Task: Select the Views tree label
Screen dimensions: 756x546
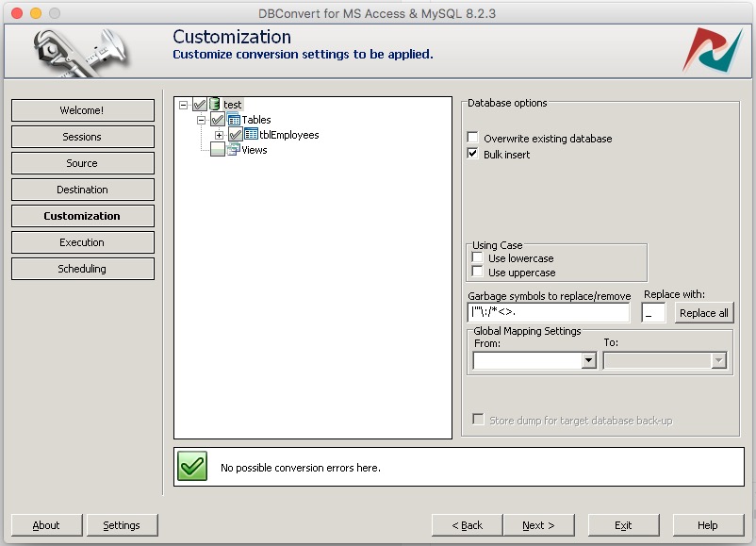Action: point(255,150)
